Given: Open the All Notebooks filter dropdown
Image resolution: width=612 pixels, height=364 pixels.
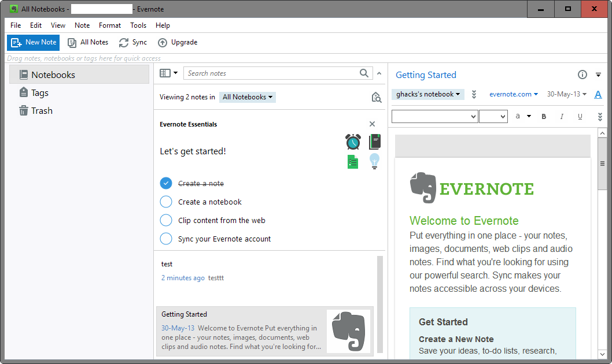Looking at the screenshot, I should 248,97.
